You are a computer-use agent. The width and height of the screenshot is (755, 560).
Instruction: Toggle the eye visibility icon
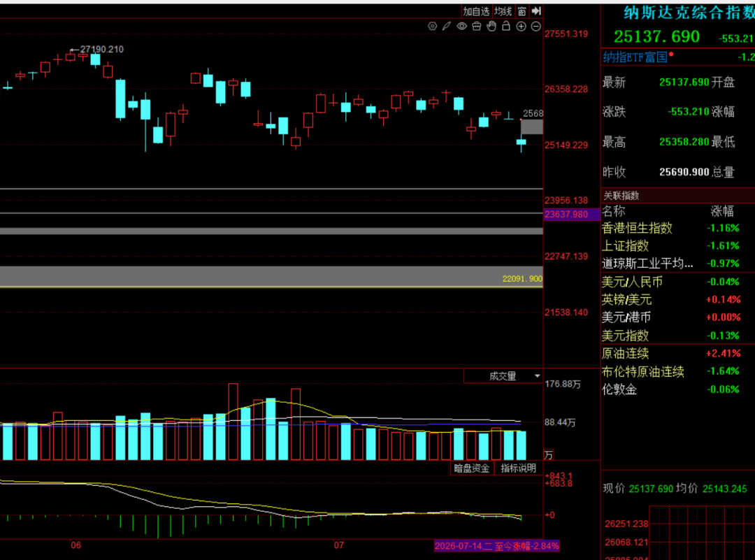click(x=462, y=27)
